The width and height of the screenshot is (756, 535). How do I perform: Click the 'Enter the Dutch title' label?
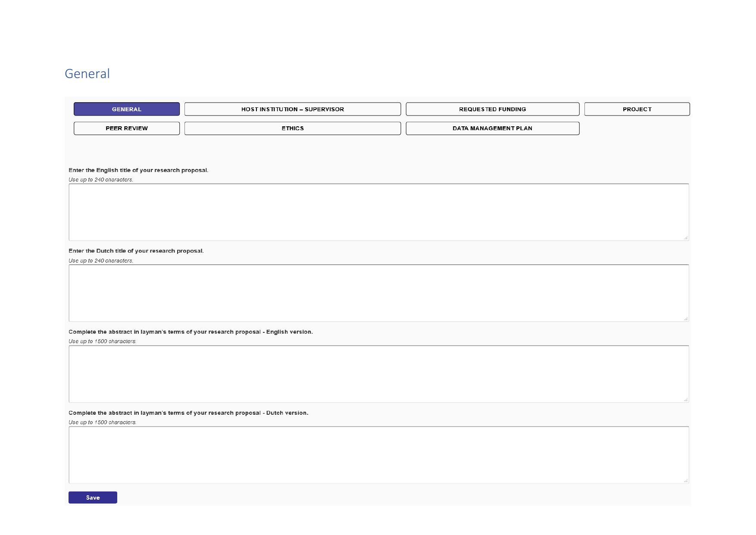pos(136,251)
